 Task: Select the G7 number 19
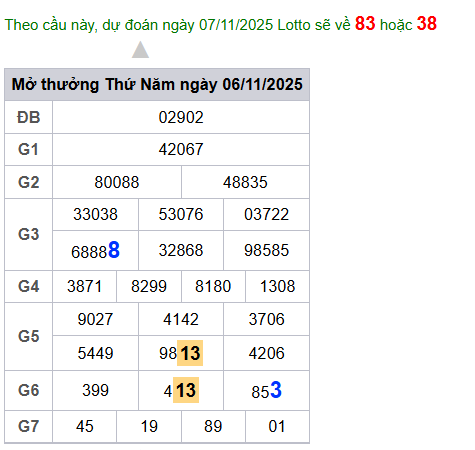(149, 426)
